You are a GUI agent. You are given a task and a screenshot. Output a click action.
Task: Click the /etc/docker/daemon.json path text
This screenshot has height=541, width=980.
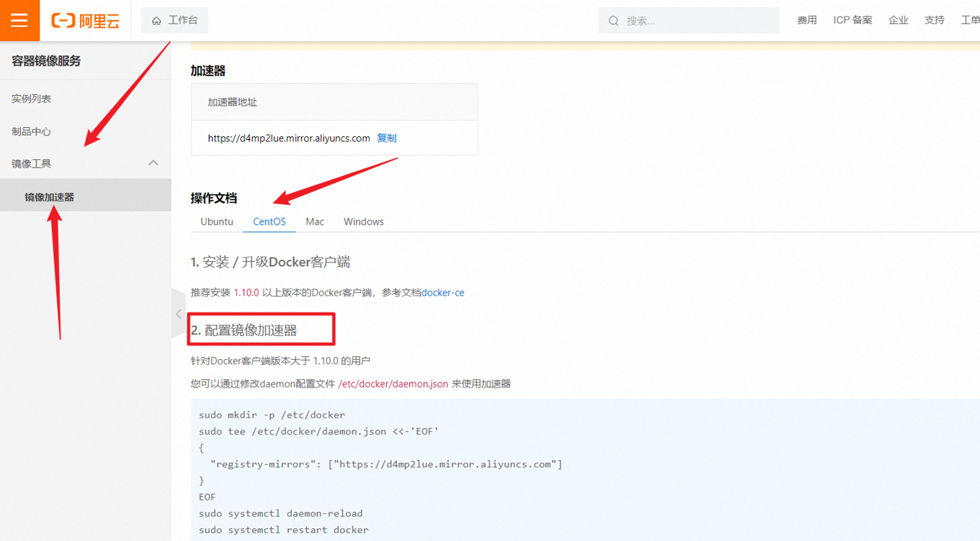393,384
